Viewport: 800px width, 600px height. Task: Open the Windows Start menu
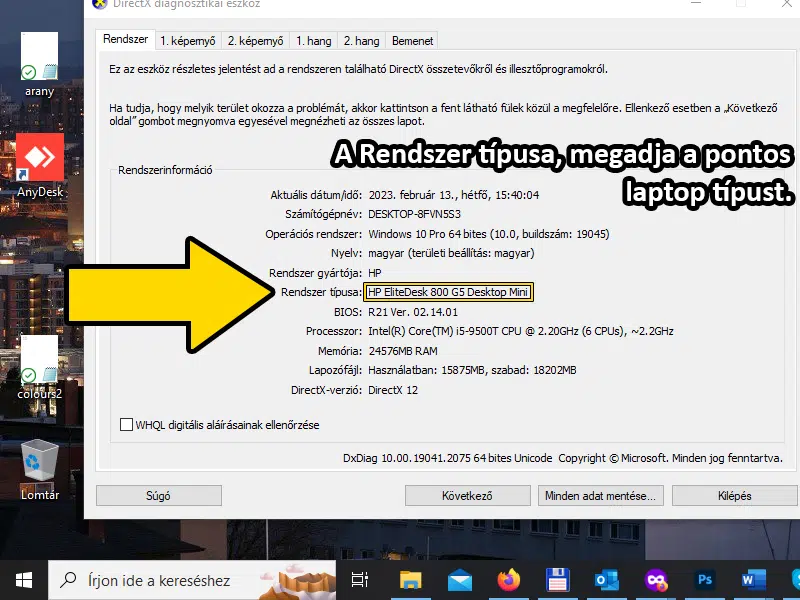(23, 580)
